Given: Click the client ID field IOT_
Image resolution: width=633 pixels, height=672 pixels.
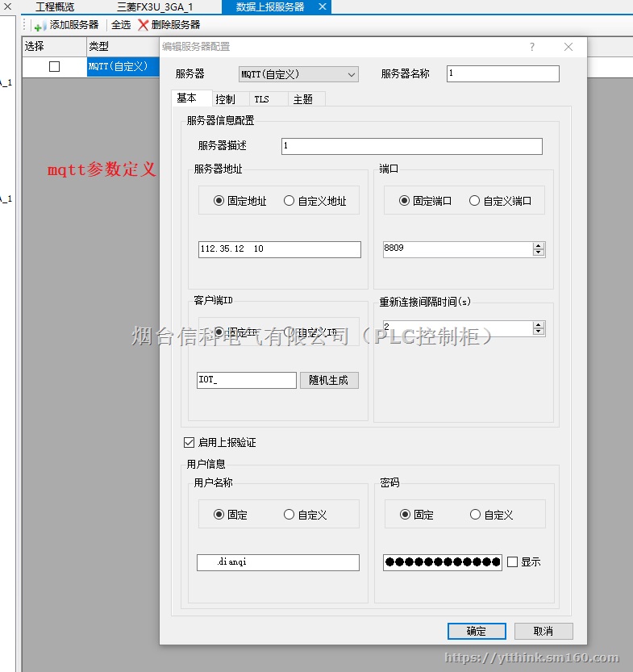Looking at the screenshot, I should coord(246,380).
